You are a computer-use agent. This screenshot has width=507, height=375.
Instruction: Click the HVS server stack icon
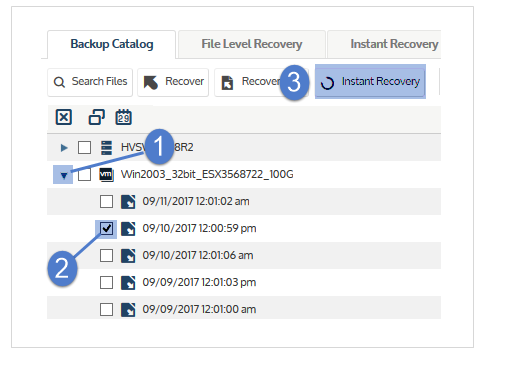(106, 147)
